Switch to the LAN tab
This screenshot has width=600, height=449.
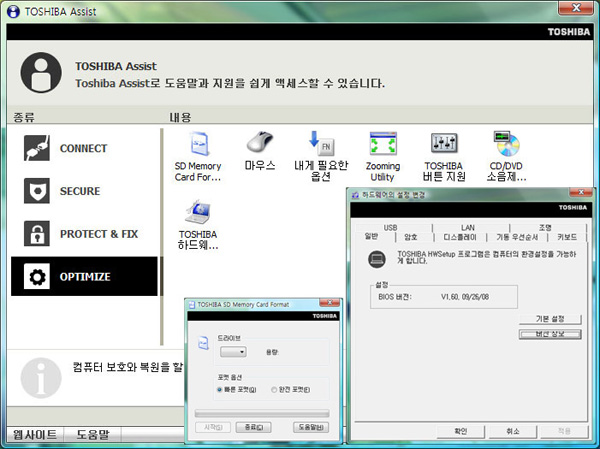point(468,227)
